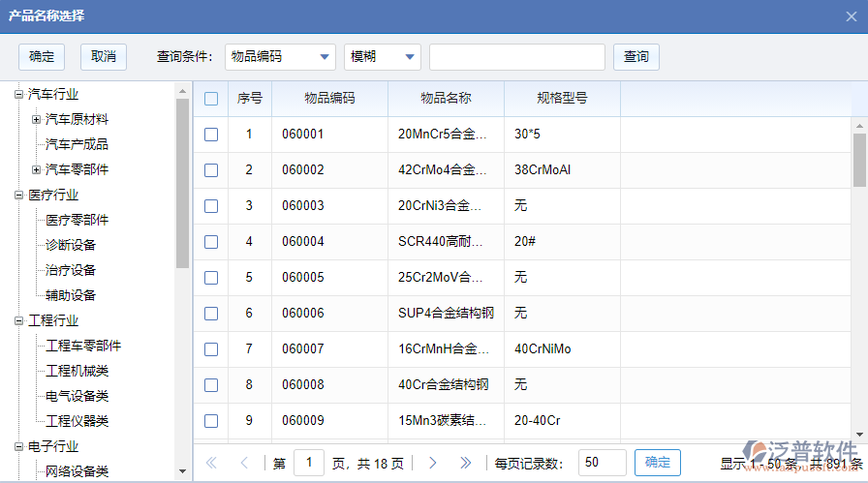The image size is (868, 483).
Task: Check the row for 060007
Action: 211,349
